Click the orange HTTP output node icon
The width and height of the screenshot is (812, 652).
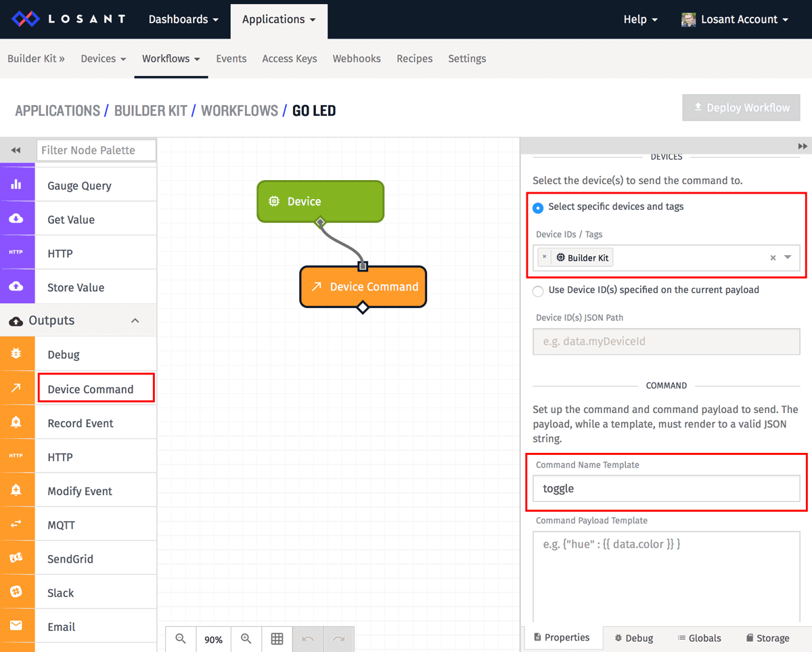[17, 456]
